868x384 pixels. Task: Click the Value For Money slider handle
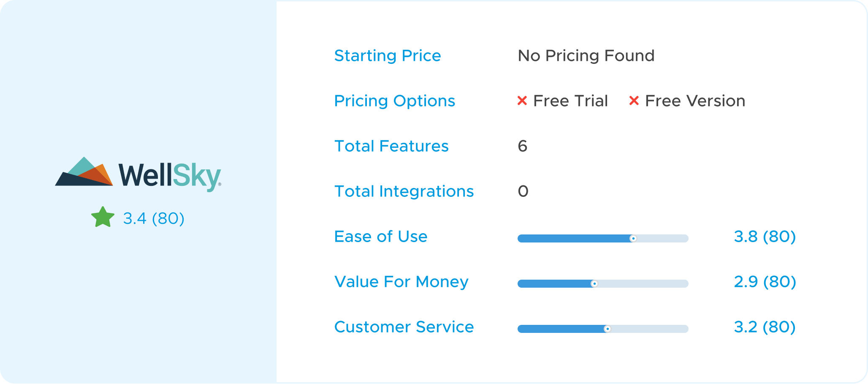[594, 284]
